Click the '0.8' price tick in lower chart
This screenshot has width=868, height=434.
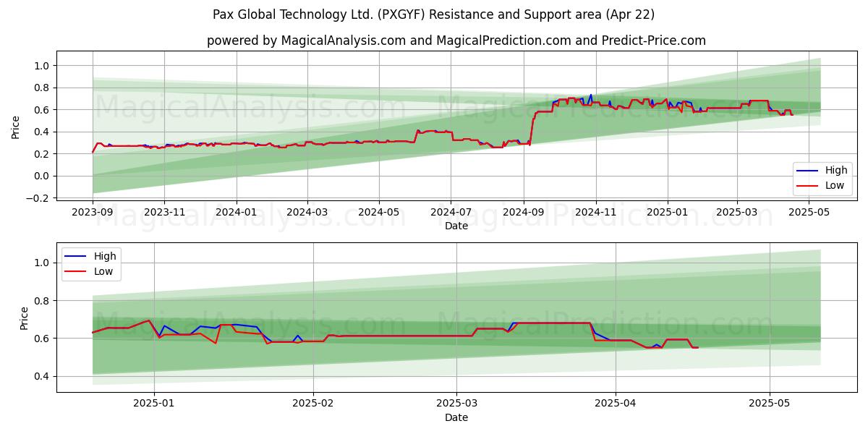43,300
